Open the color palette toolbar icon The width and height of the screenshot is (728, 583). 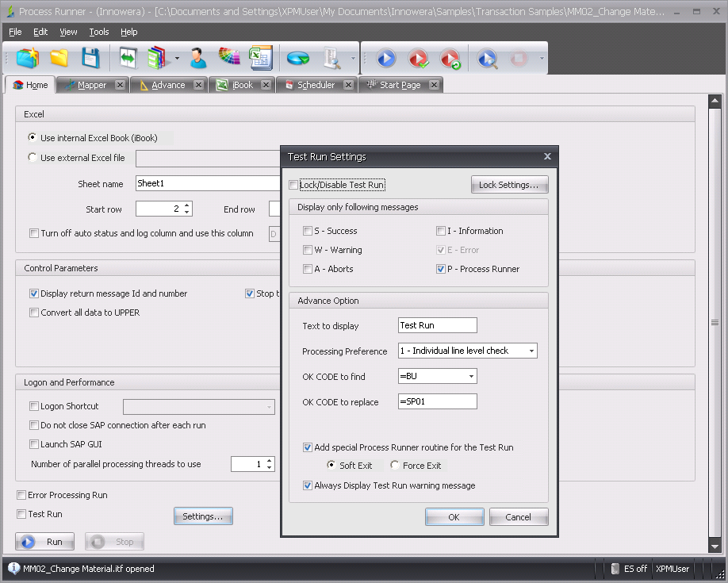pos(229,58)
